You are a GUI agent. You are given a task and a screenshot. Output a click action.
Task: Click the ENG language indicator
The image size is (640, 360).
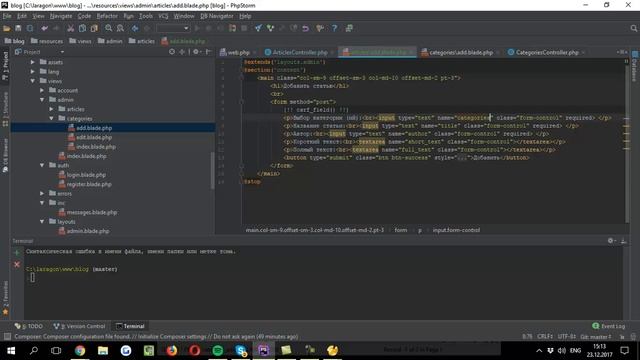click(x=575, y=350)
